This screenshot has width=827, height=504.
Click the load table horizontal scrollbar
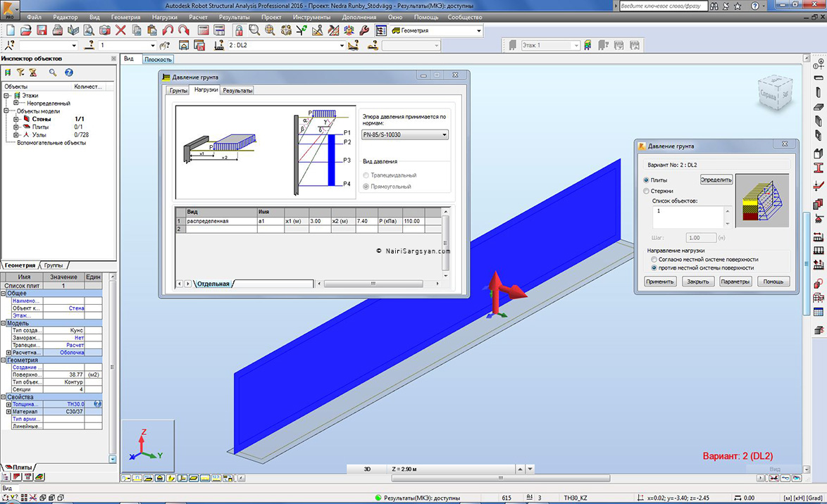click(373, 284)
